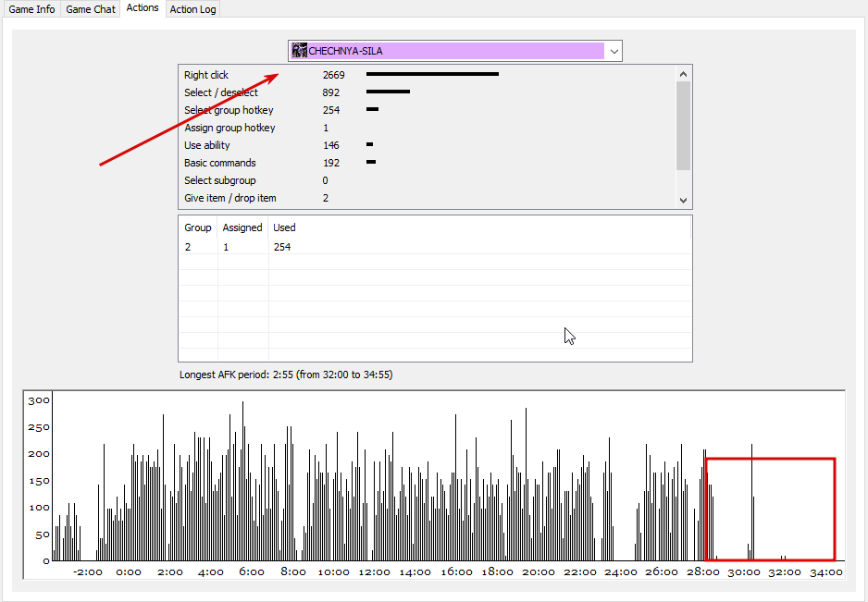Click the 192 basic commands count
Screen dimensions: 868x602
331,164
